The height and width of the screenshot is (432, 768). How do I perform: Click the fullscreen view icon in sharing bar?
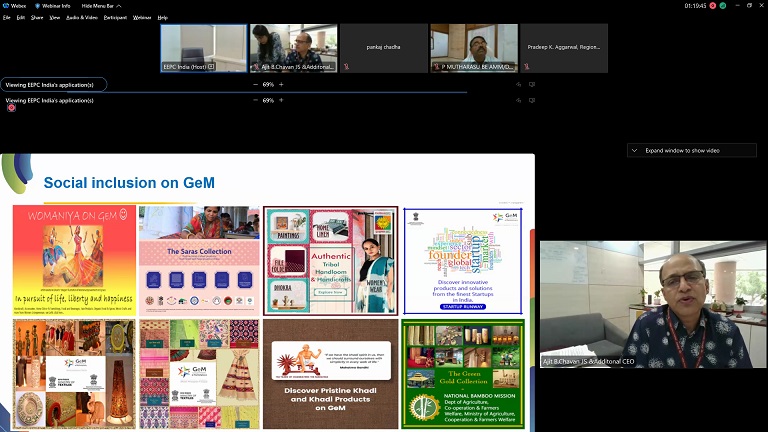[532, 85]
